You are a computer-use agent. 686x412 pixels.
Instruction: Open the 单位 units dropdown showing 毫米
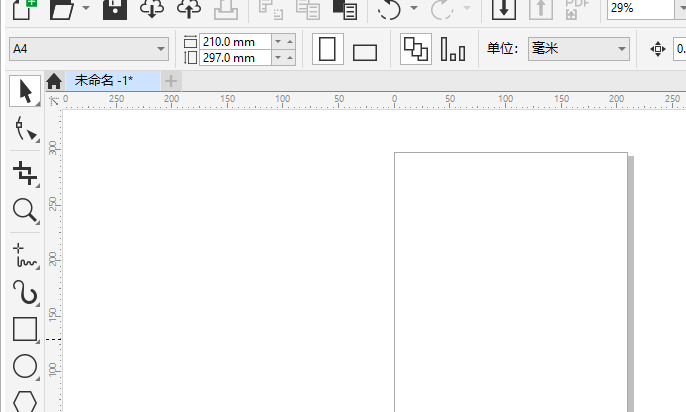579,49
